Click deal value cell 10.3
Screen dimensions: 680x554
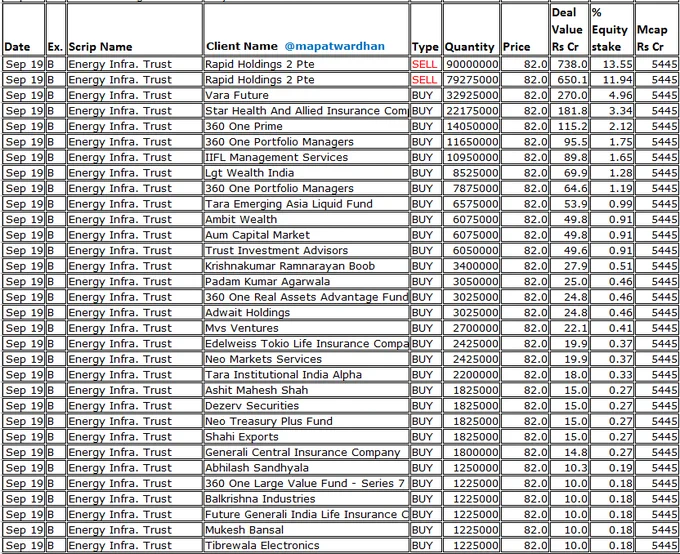click(x=569, y=468)
